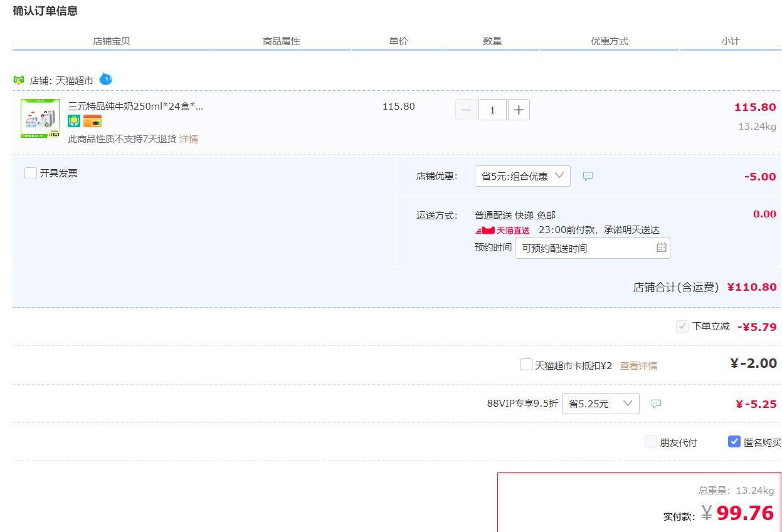
Task: Open 查看详情 link for supermarket card
Action: [639, 365]
